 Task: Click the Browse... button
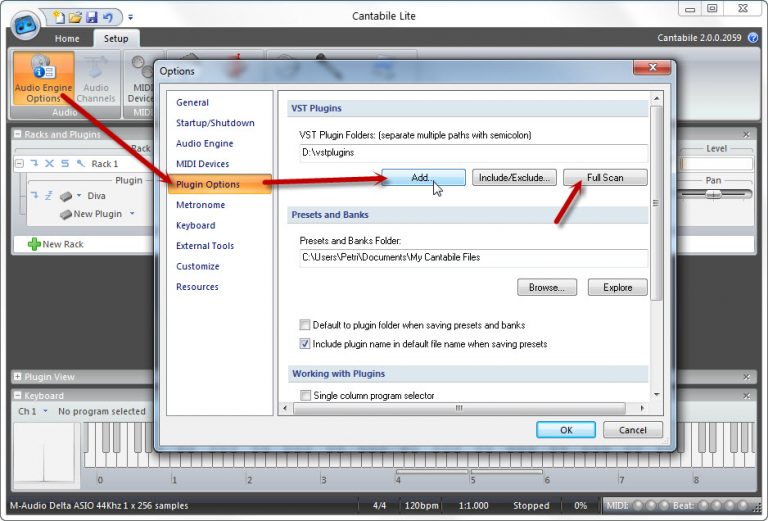547,287
